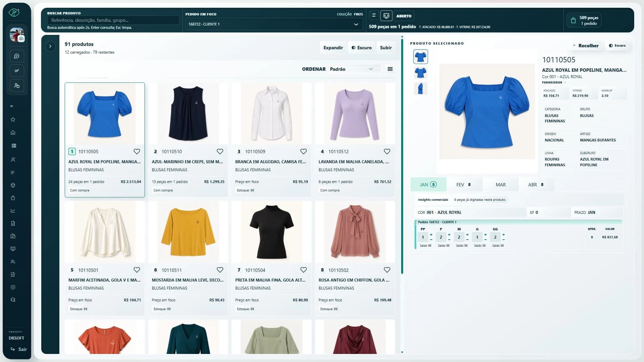Open the filter sliders icon in the header
The image size is (644, 362).
(x=374, y=16)
